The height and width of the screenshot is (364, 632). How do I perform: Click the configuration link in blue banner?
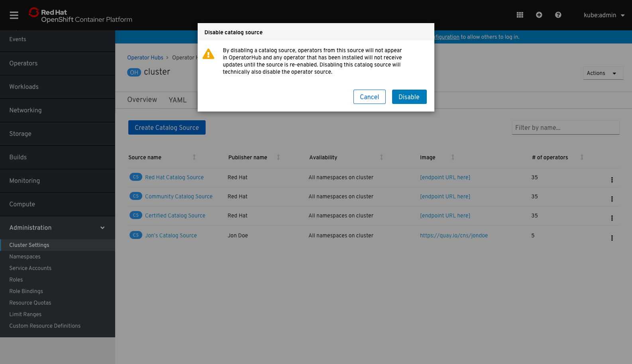click(x=447, y=37)
